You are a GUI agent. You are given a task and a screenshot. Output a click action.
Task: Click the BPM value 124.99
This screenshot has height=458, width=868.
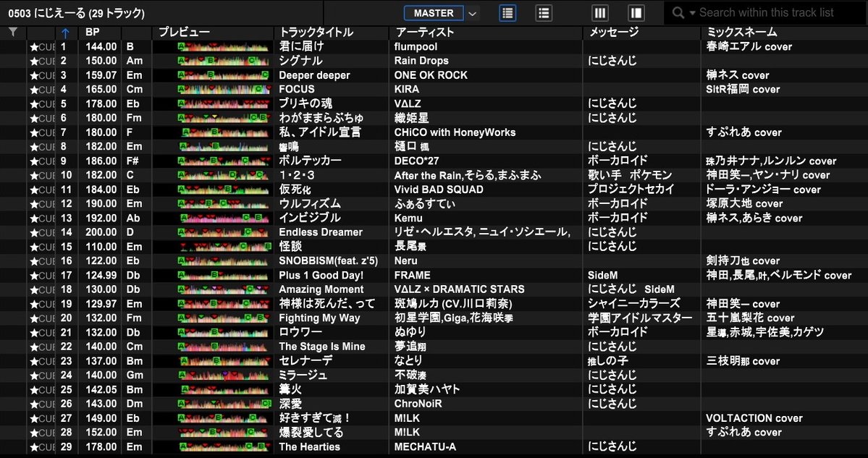101,276
